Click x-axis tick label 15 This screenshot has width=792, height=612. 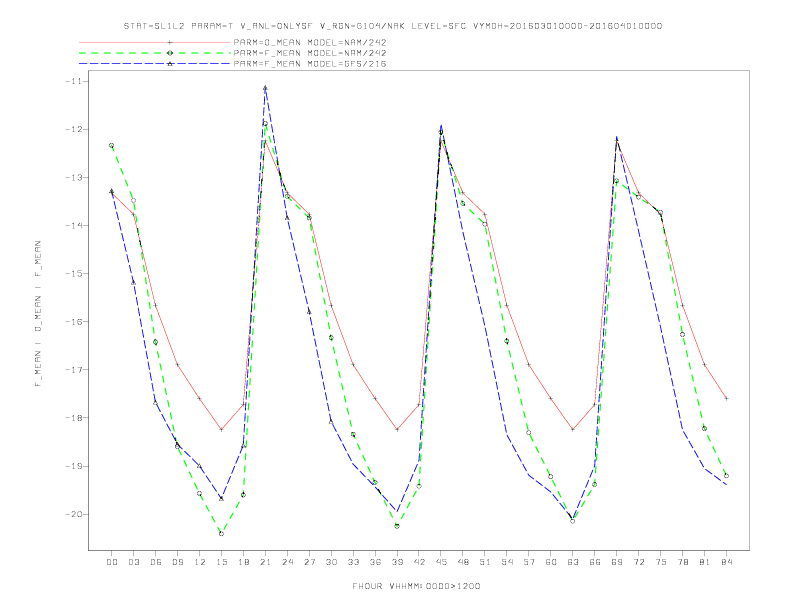coord(221,562)
